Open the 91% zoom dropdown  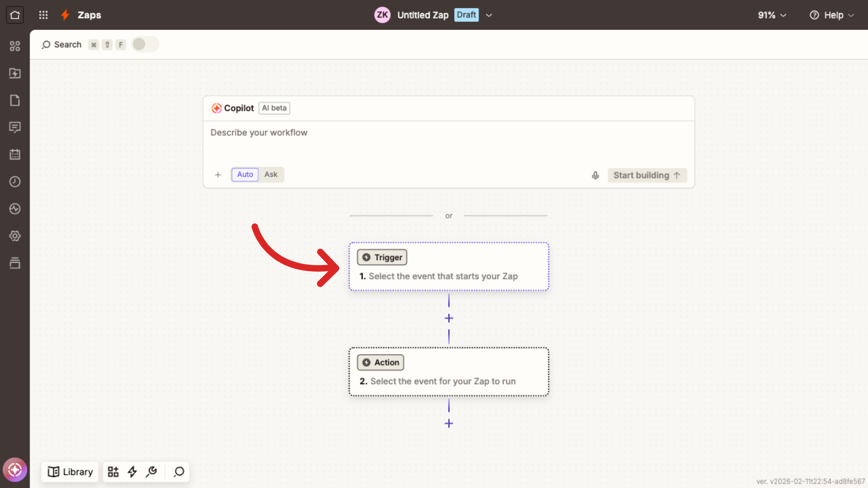click(x=772, y=15)
